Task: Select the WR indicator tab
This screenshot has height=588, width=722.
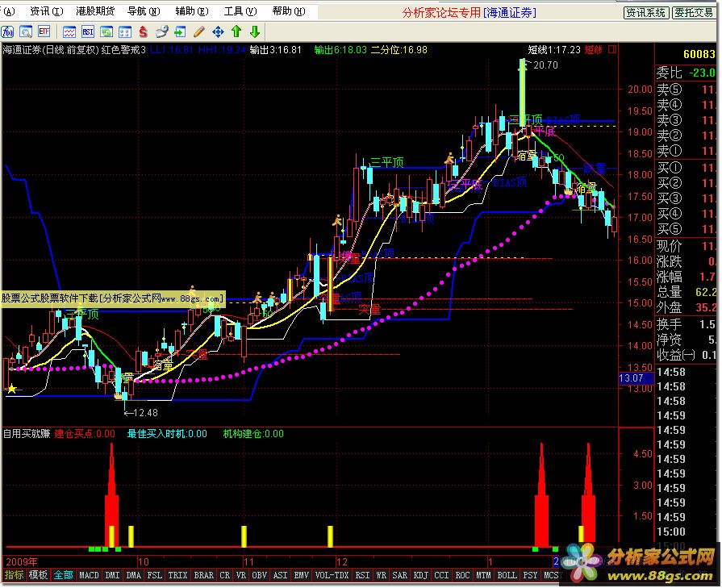Action: point(382,574)
